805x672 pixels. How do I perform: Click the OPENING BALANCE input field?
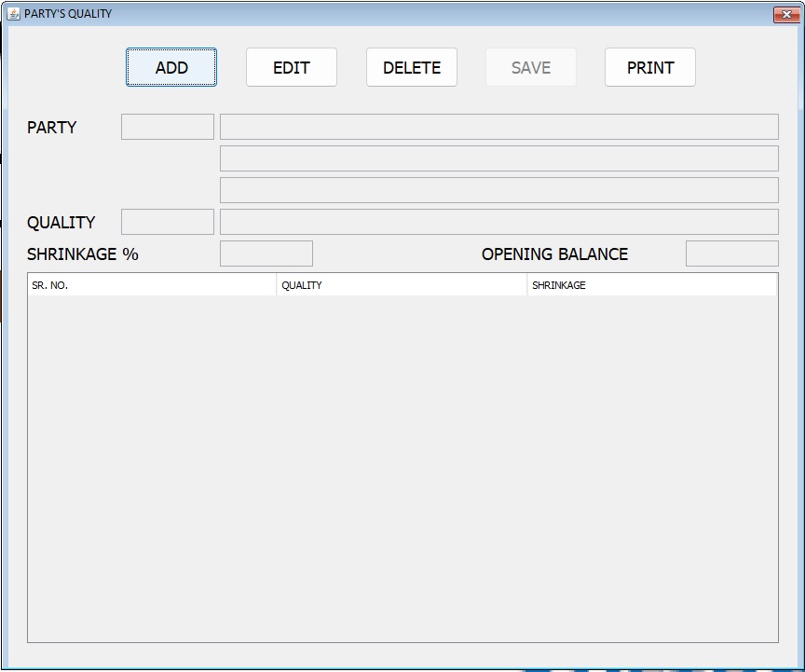(x=731, y=254)
